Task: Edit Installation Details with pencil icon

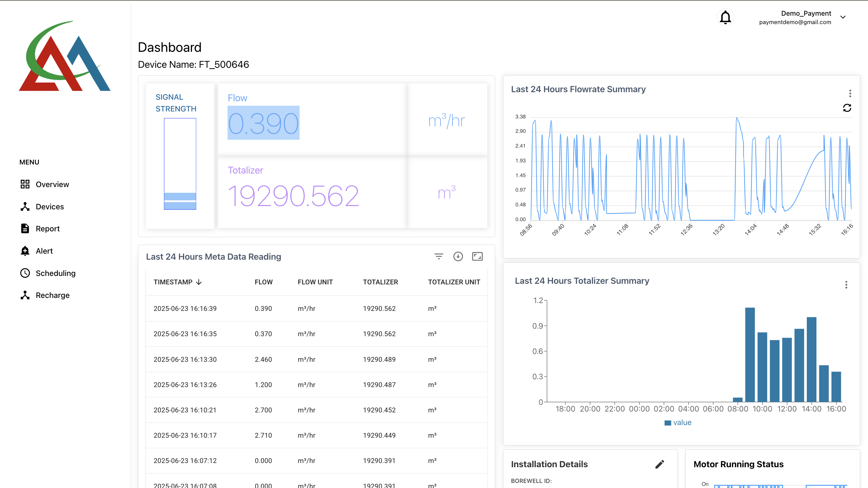Action: pyautogui.click(x=659, y=464)
